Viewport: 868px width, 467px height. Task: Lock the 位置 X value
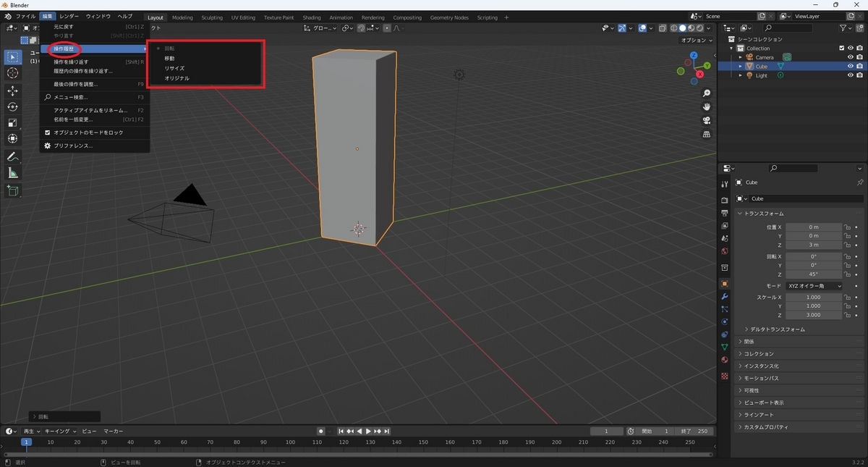[847, 227]
